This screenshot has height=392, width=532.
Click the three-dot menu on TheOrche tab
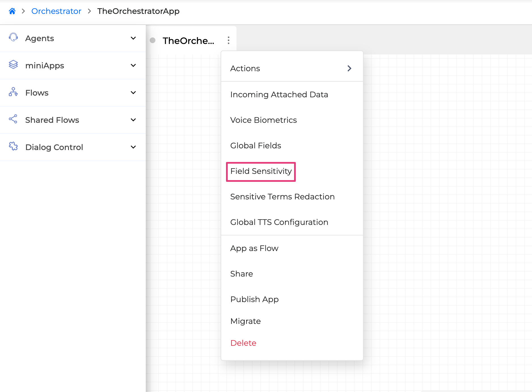click(228, 41)
